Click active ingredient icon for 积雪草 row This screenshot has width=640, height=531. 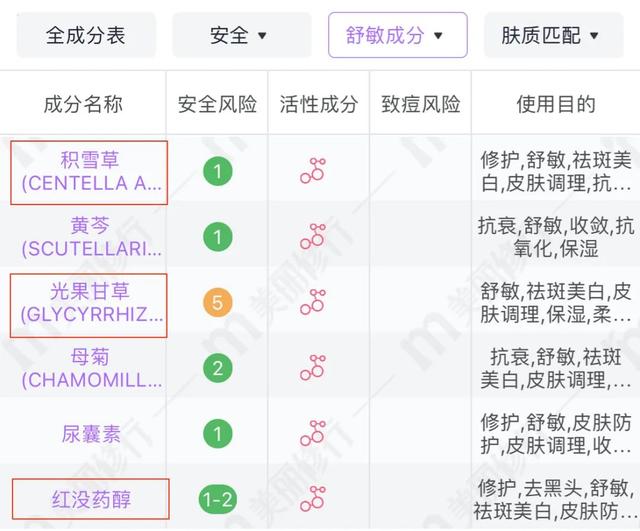tap(314, 171)
